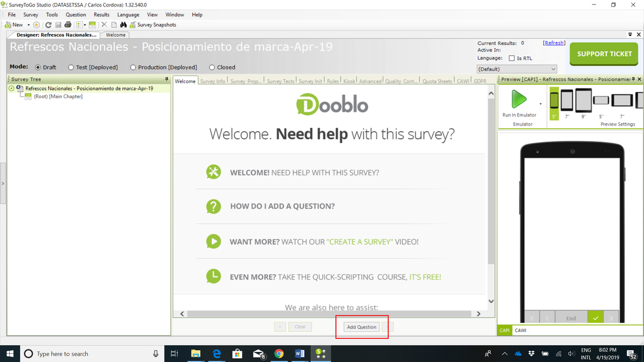The image size is (644, 362).
Task: Click the green chapter toolbar icon
Action: (x=92, y=25)
